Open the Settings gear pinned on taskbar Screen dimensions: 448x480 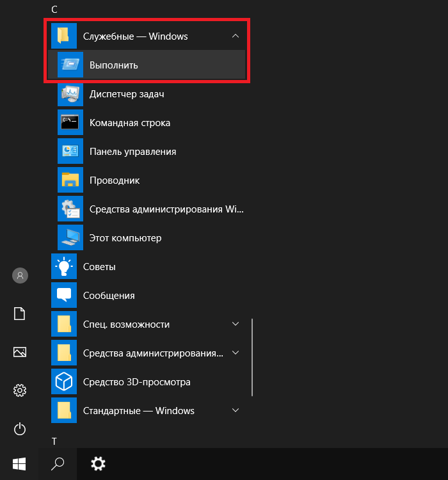pos(98,464)
